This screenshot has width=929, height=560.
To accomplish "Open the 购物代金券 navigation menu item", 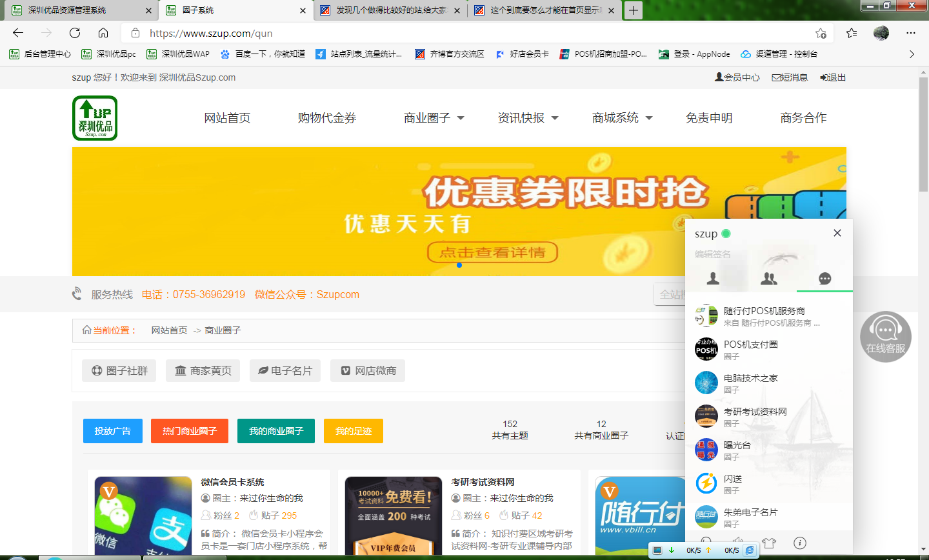I will click(327, 118).
